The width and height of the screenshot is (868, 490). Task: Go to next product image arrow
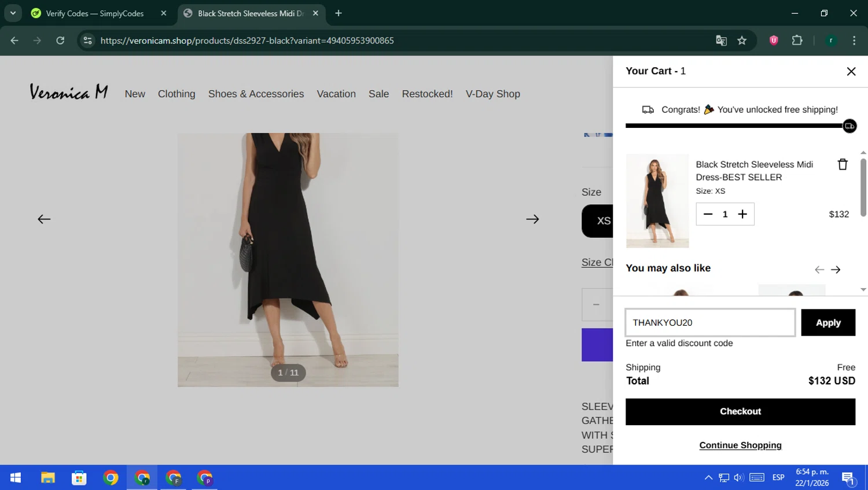click(532, 219)
